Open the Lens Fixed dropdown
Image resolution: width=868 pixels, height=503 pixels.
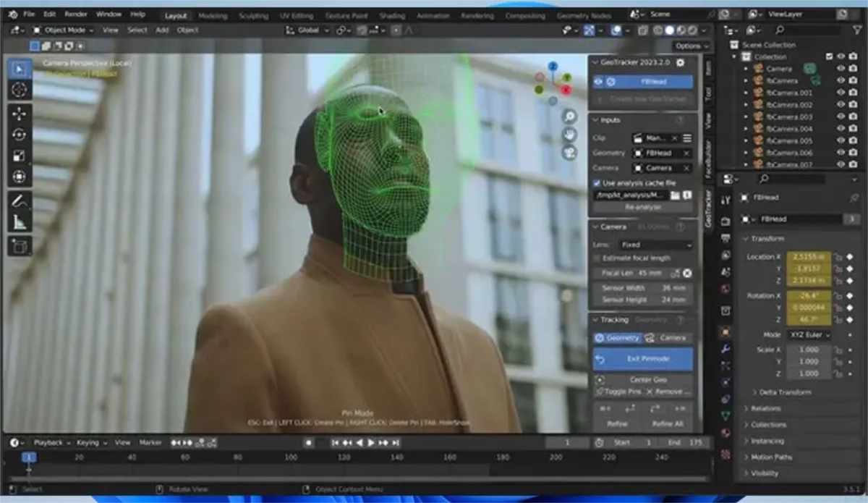(655, 245)
